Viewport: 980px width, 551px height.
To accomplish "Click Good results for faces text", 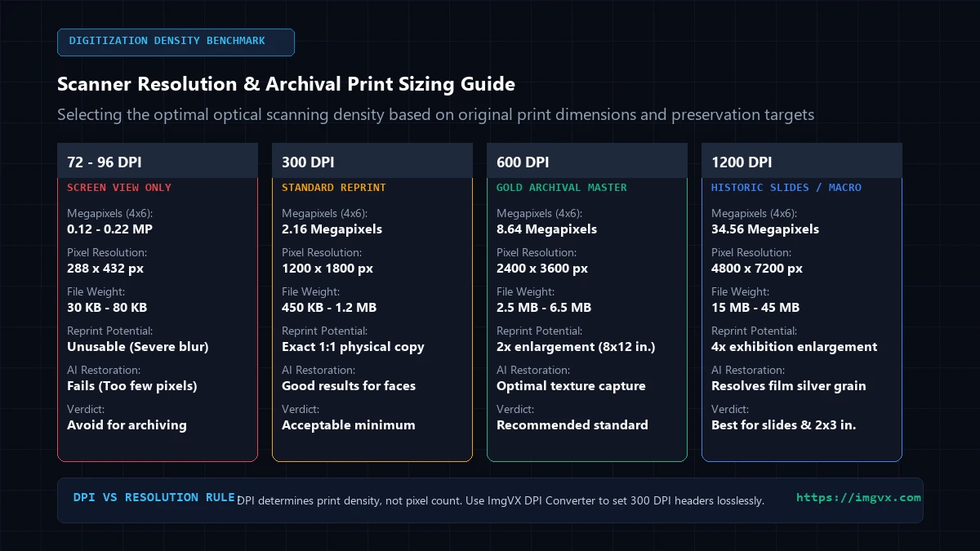I will 349,386.
